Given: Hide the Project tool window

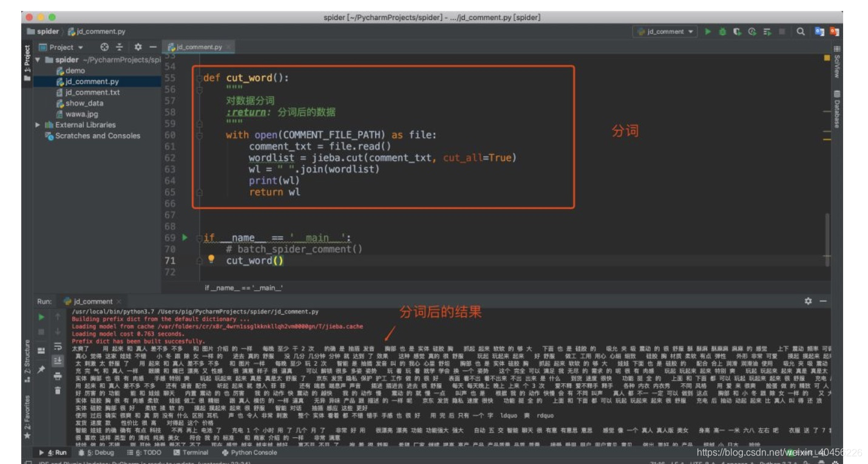Looking at the screenshot, I should tap(153, 47).
